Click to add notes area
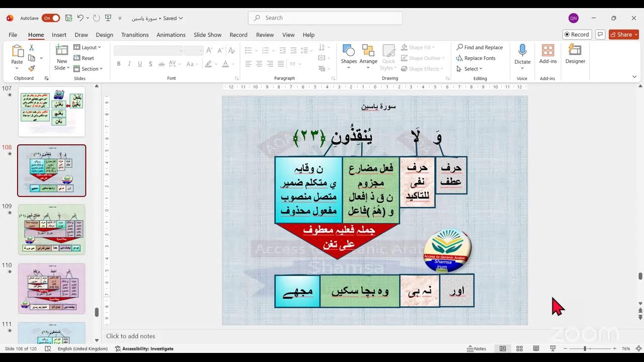 pyautogui.click(x=131, y=336)
